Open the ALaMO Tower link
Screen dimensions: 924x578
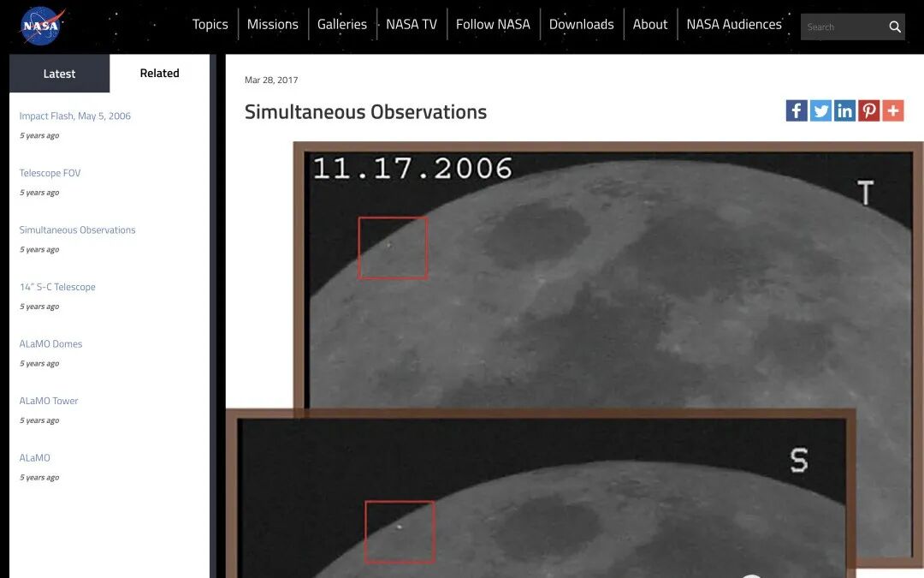48,401
